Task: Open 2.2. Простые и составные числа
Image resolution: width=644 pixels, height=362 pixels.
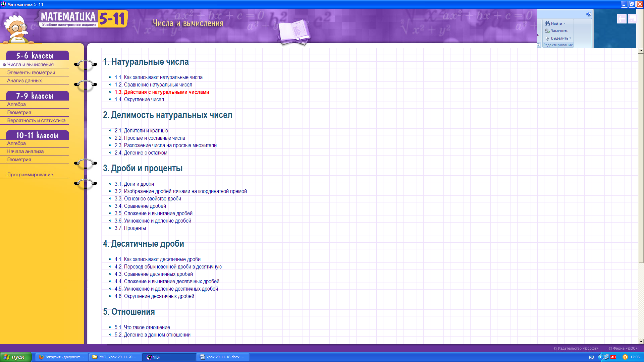Action: coord(150,138)
